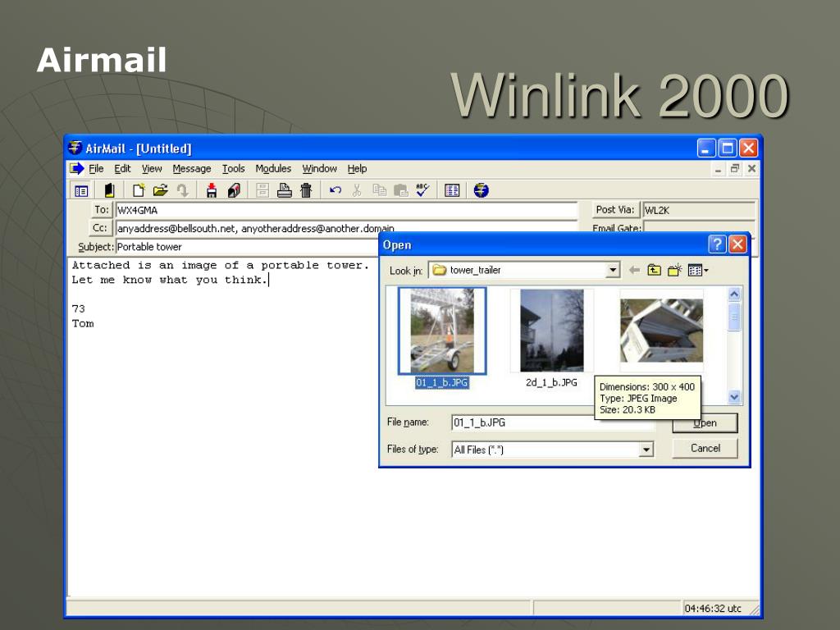
Task: Restore the inner Untitled message window
Action: pos(735,169)
